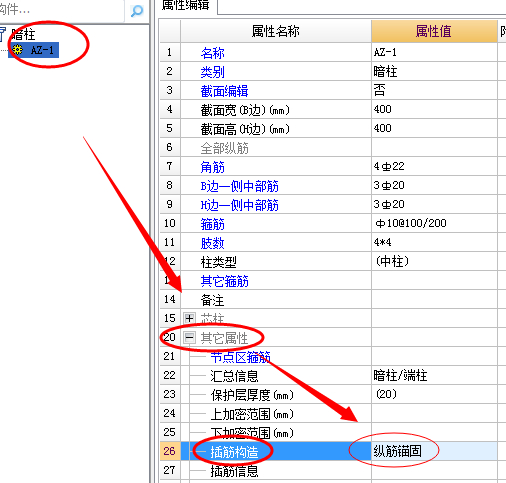Click row number 1 header
The width and height of the screenshot is (506, 483).
click(170, 52)
